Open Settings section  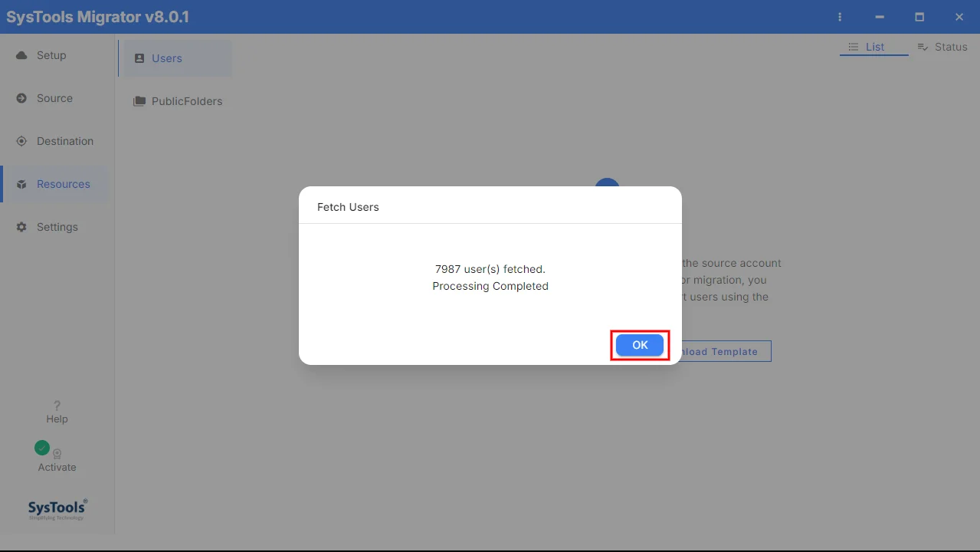coord(54,227)
